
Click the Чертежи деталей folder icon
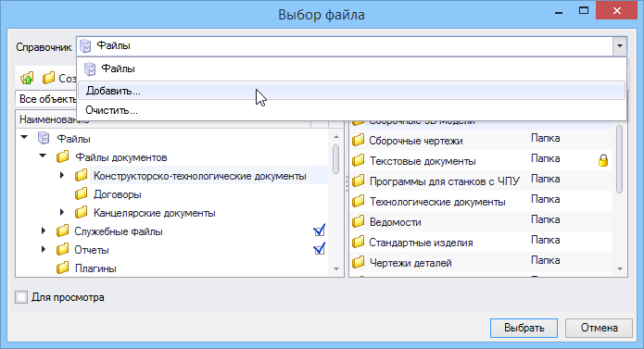pyautogui.click(x=359, y=263)
